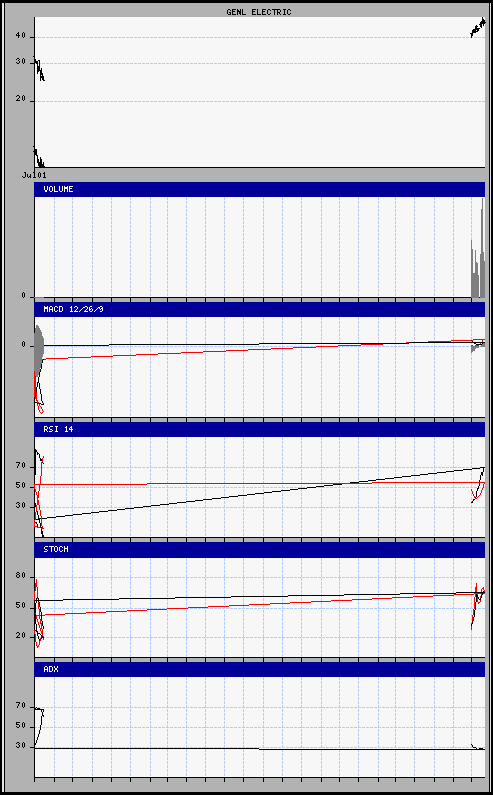This screenshot has width=493, height=795.
Task: Click the tallest volume bar at right
Action: (482, 248)
